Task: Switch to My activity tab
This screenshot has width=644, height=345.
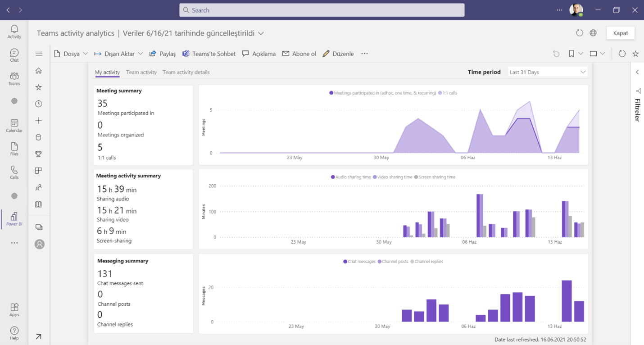Action: pyautogui.click(x=107, y=72)
